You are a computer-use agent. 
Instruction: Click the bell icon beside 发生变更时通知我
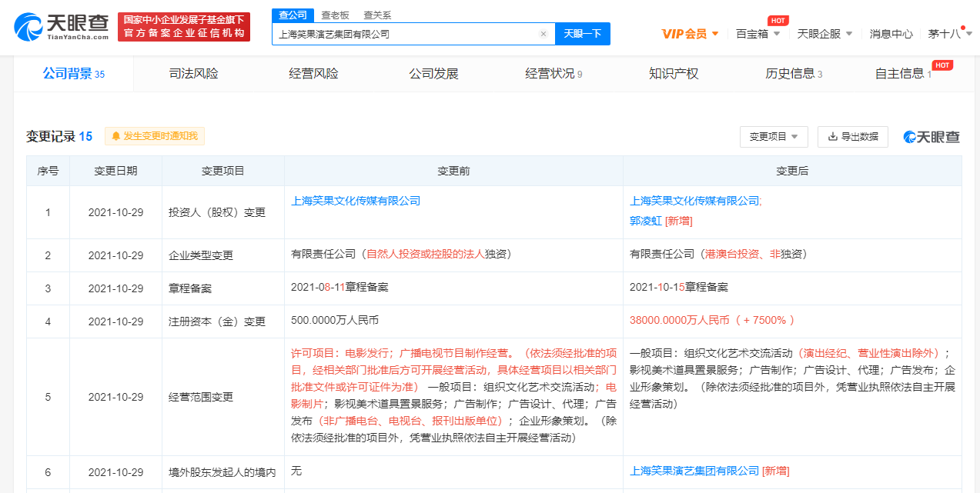[115, 137]
